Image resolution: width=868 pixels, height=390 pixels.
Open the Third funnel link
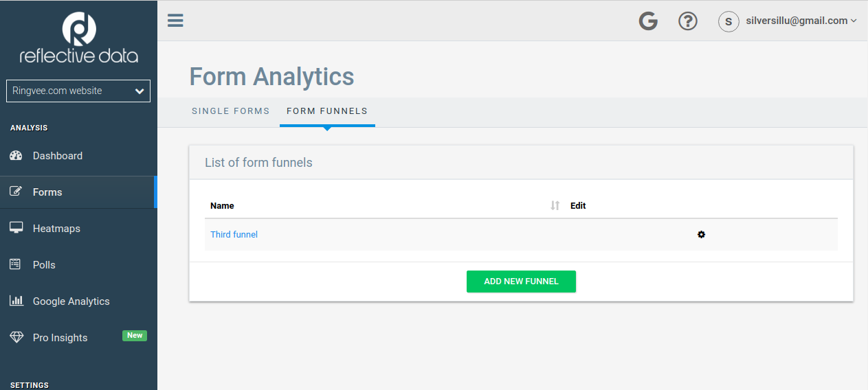coord(234,234)
